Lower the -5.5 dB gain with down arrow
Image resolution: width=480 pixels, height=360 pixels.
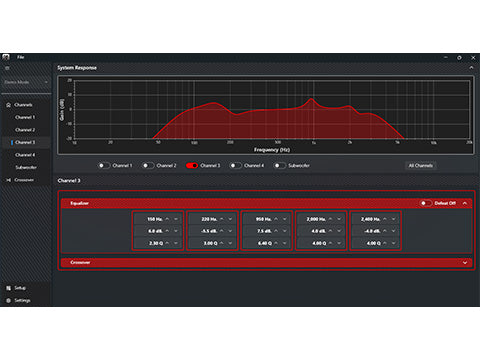coord(230,231)
